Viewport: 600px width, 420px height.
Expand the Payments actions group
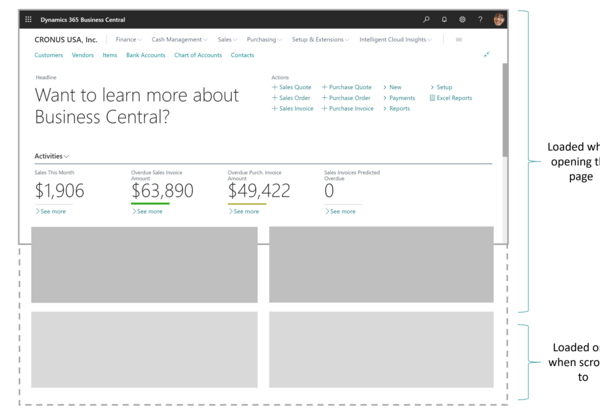pyautogui.click(x=399, y=98)
